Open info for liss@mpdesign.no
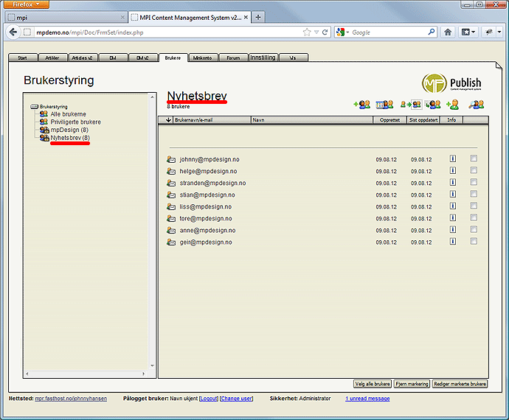The image size is (509, 420). tap(453, 206)
